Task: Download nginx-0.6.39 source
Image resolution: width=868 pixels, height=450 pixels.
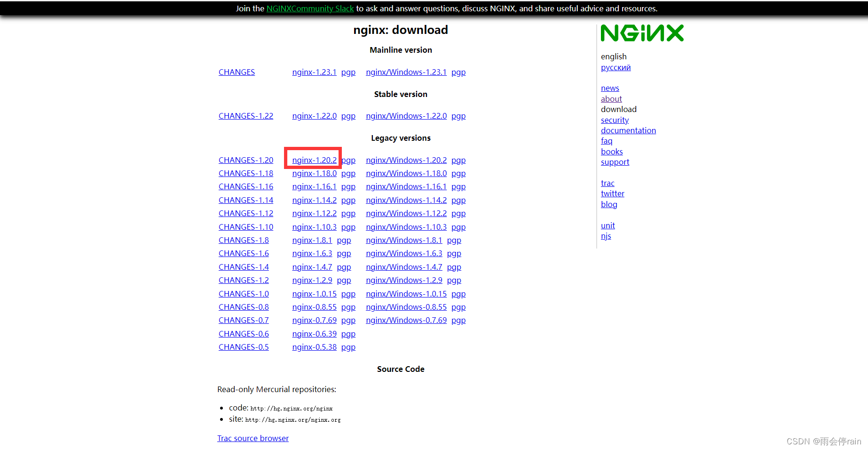Action: [x=314, y=334]
